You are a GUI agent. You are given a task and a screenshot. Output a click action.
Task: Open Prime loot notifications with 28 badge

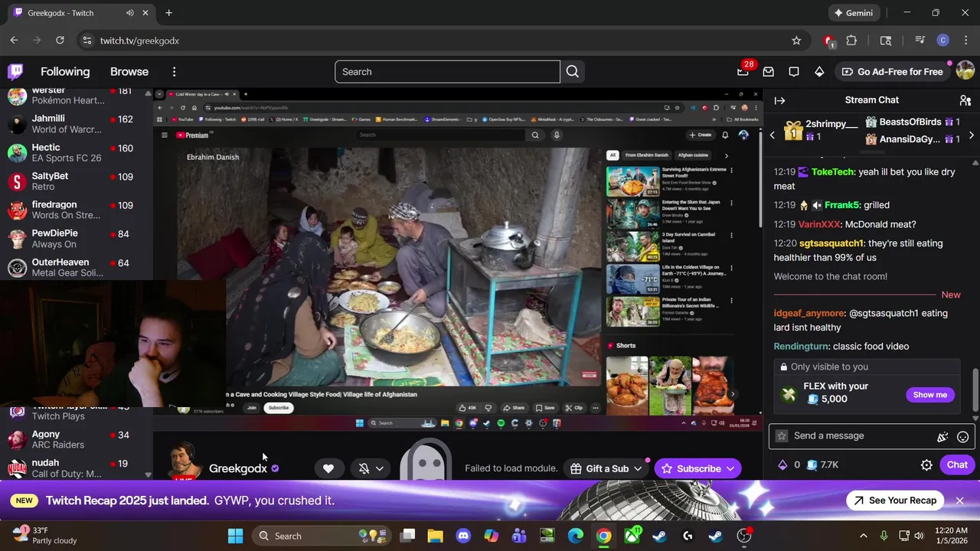[x=743, y=72]
